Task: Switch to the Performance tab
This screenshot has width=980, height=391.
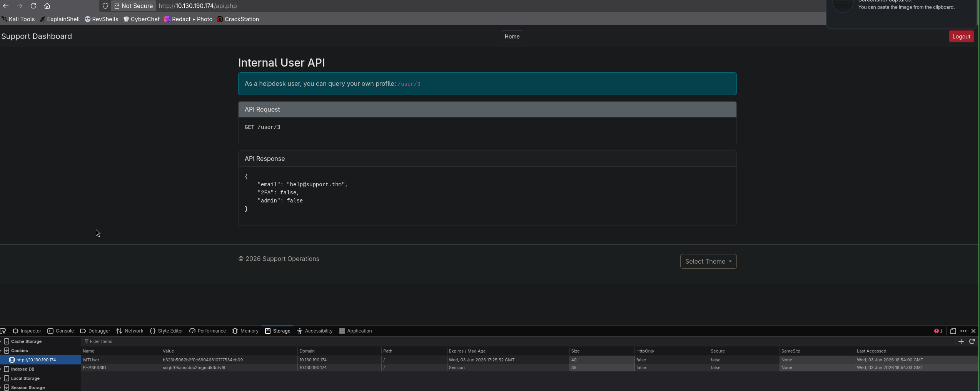Action: click(x=207, y=331)
